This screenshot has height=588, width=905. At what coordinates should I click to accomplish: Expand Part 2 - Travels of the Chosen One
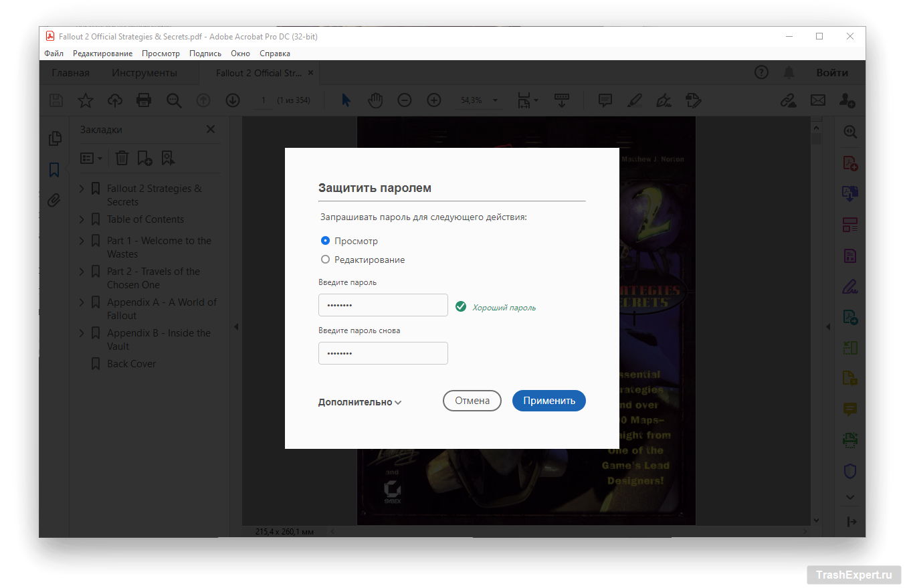(82, 272)
